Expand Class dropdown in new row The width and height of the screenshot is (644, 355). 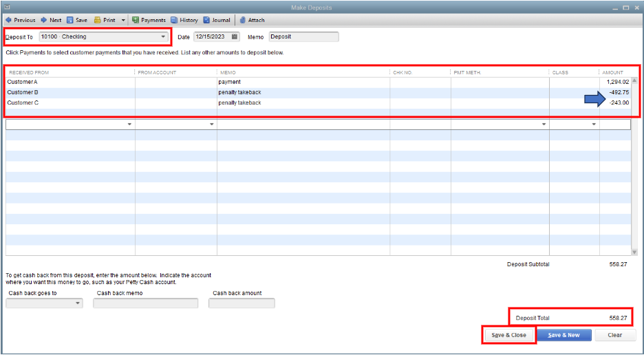coord(594,124)
